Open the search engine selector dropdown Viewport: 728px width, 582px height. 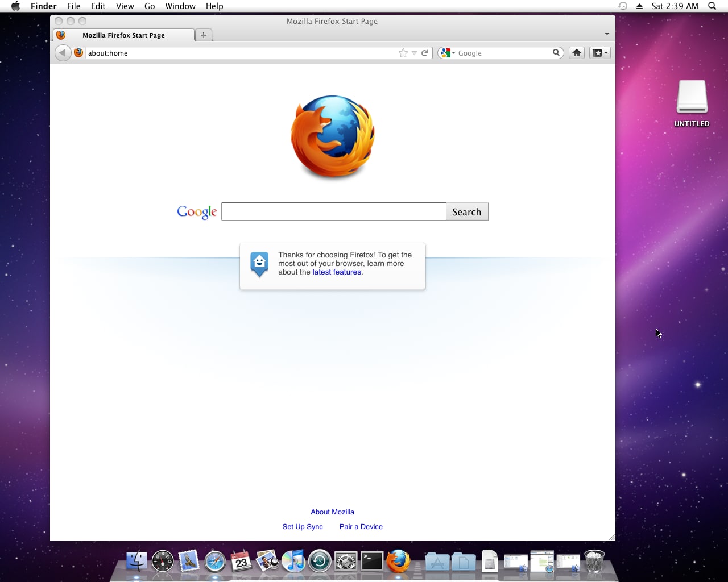coord(448,53)
